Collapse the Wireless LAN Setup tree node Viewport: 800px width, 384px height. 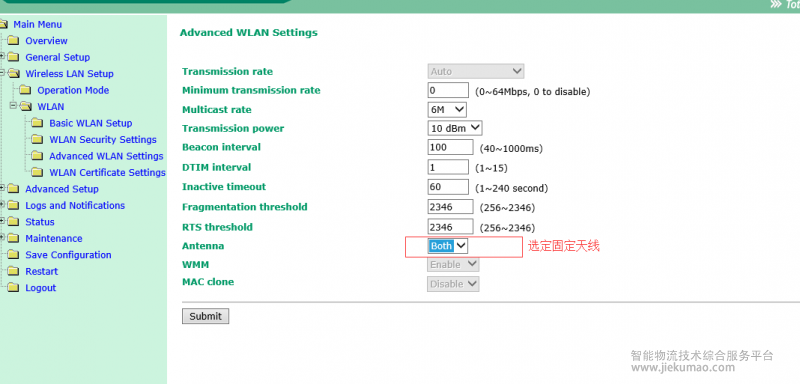[3, 73]
